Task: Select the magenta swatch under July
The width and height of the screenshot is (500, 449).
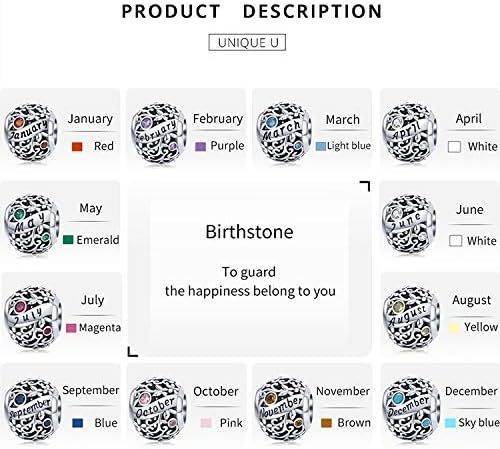Action: (71, 328)
